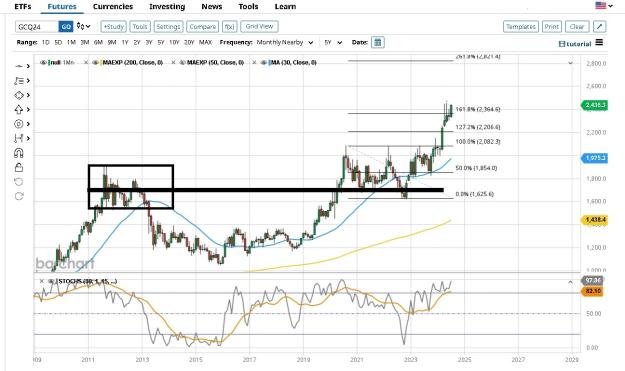Open the Tools item in top navigation
Viewport: 625px width, 371px height.
tap(248, 6)
